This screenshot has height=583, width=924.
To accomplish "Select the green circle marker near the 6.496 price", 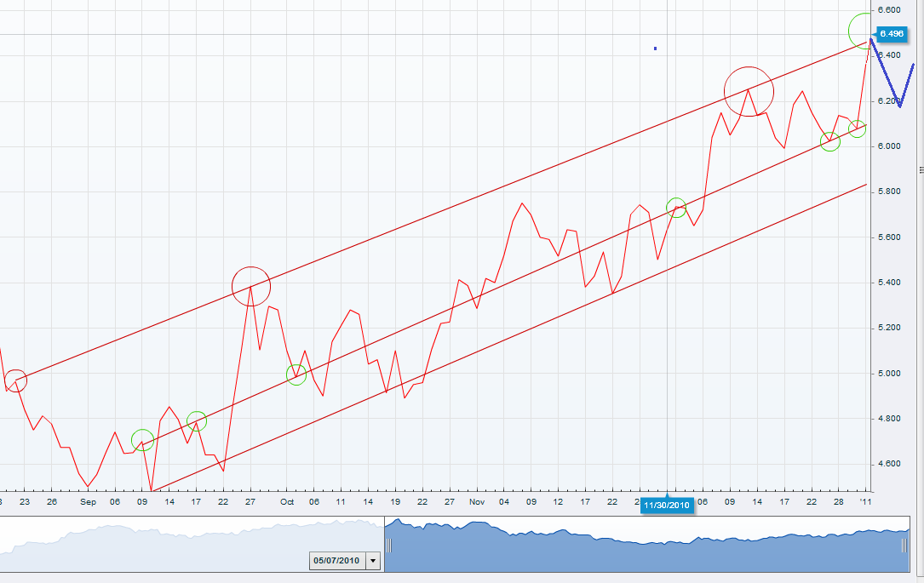I will point(858,31).
